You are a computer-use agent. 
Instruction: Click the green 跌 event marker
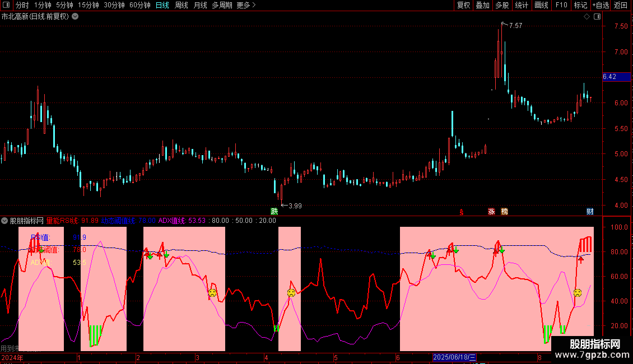[x=274, y=212]
